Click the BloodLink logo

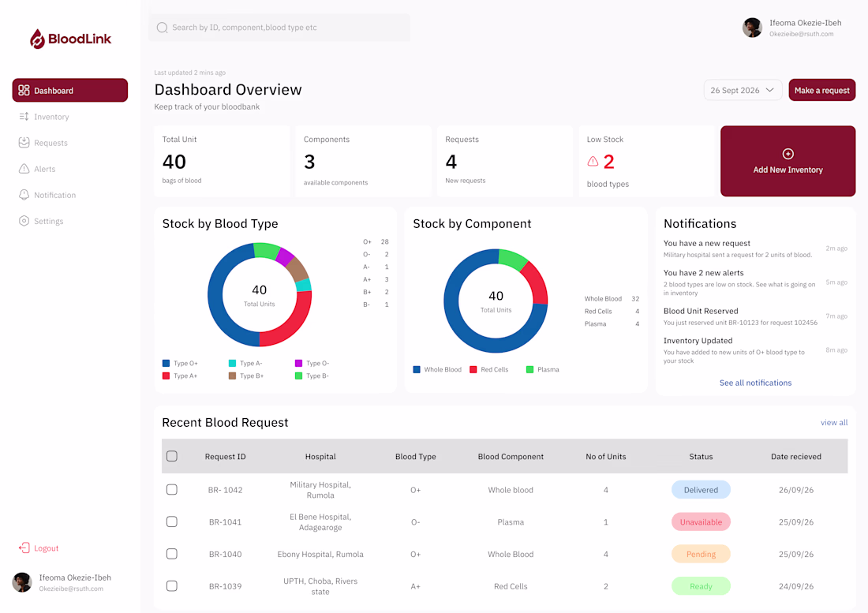(70, 39)
